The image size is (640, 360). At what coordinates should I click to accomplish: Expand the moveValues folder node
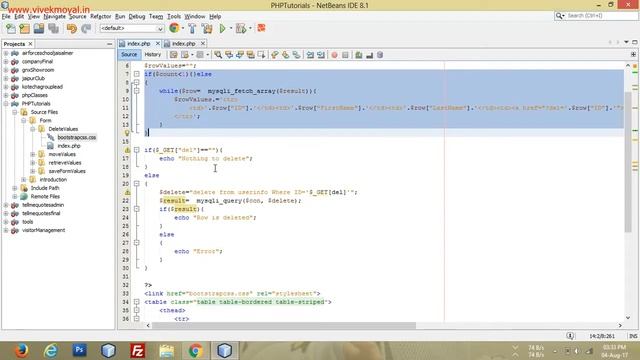click(x=33, y=154)
